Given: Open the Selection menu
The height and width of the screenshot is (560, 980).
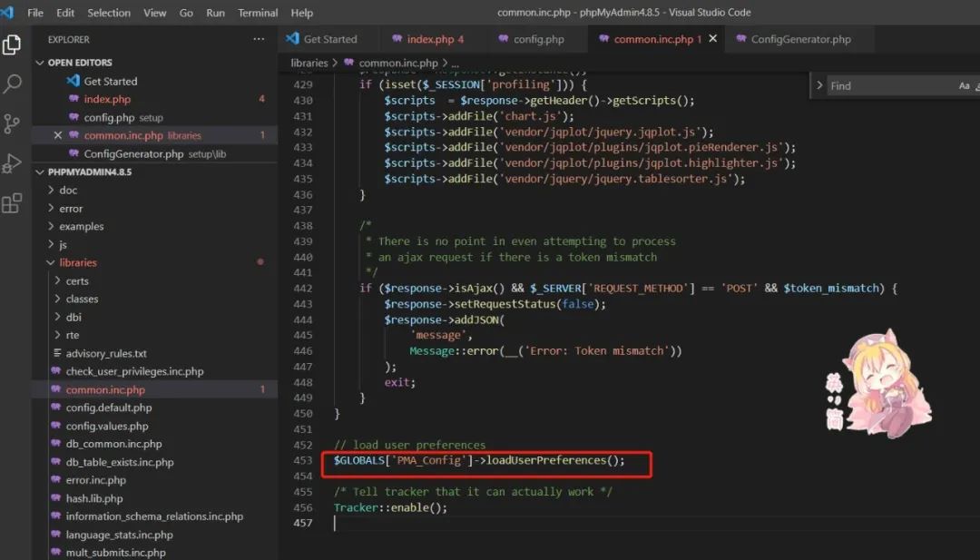Looking at the screenshot, I should click(109, 13).
